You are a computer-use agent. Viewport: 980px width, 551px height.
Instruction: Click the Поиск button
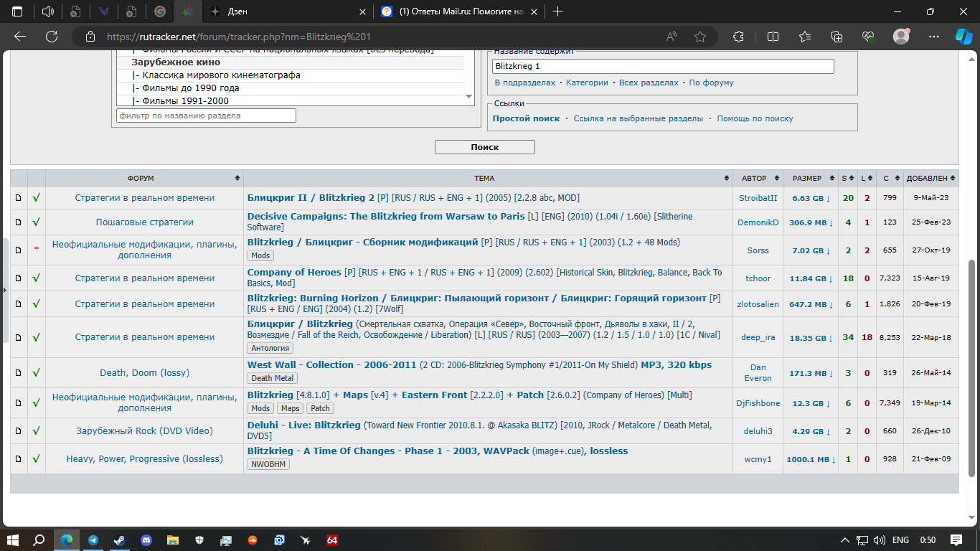(x=484, y=147)
